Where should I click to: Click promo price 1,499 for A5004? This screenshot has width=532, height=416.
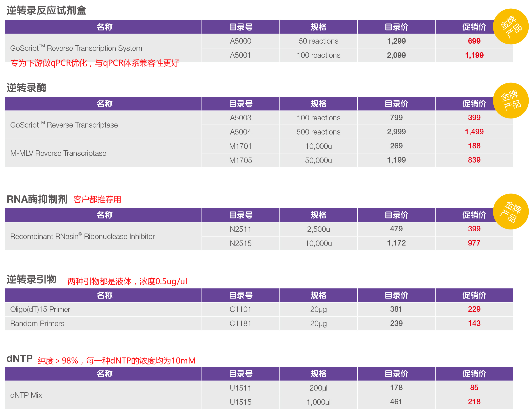(x=474, y=132)
